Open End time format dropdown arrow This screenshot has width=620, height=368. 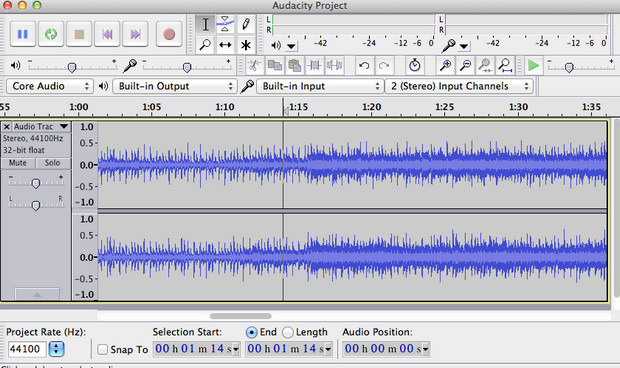328,349
